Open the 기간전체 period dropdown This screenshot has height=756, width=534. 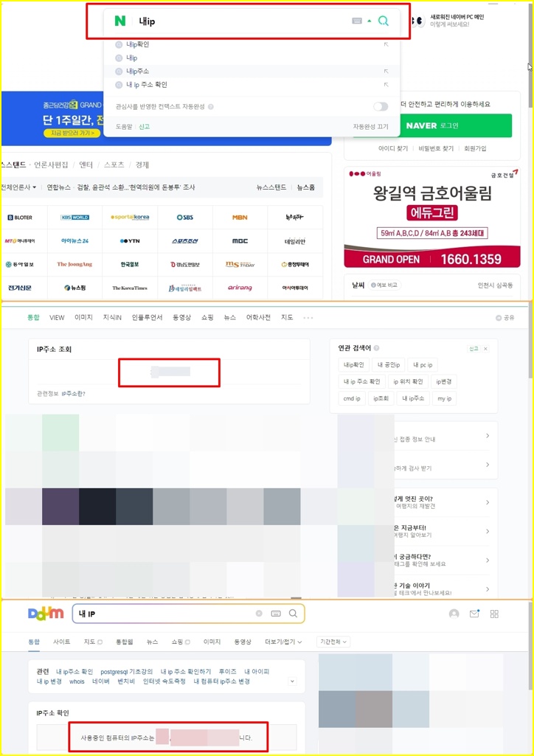tap(333, 642)
